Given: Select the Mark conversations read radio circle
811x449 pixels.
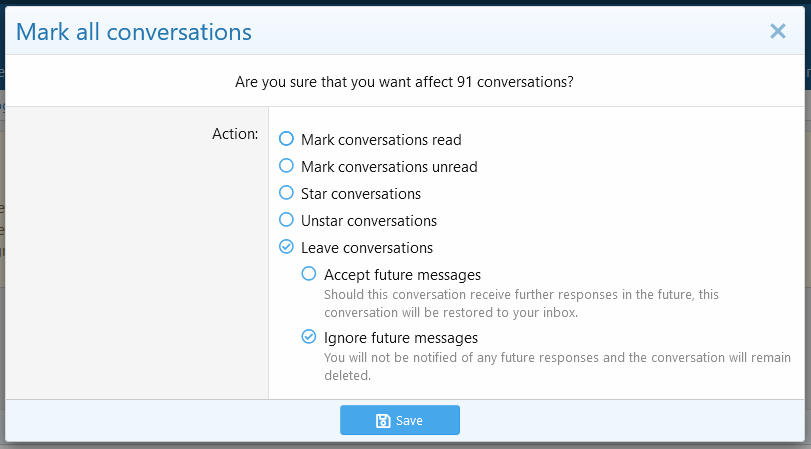Looking at the screenshot, I should (287, 139).
